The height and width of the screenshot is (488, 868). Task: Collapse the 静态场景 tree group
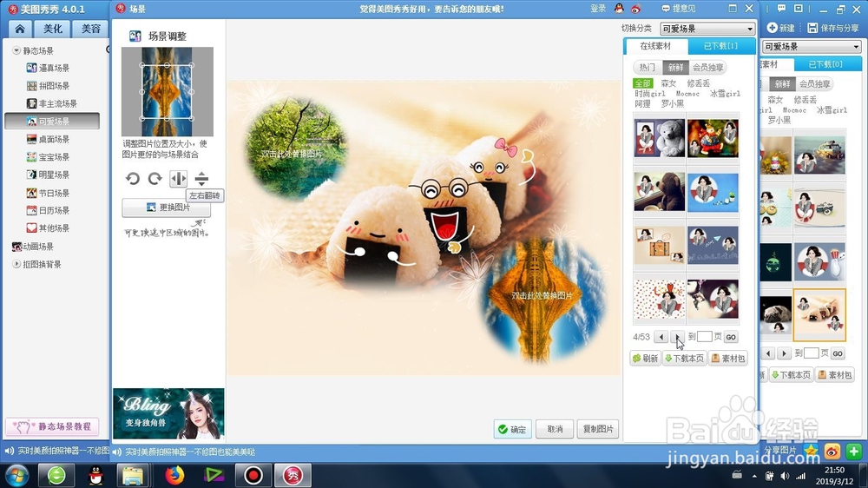coord(16,50)
